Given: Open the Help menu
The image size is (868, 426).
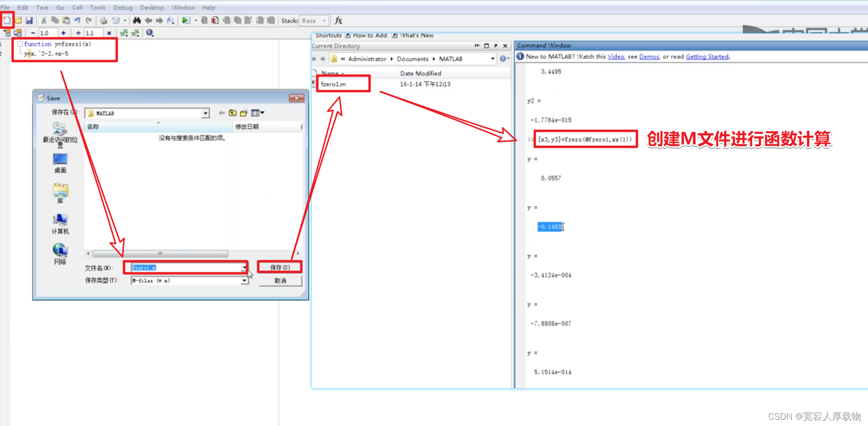Looking at the screenshot, I should [x=209, y=7].
